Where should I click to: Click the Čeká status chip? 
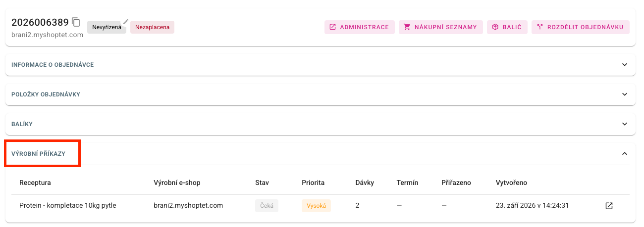click(x=267, y=206)
